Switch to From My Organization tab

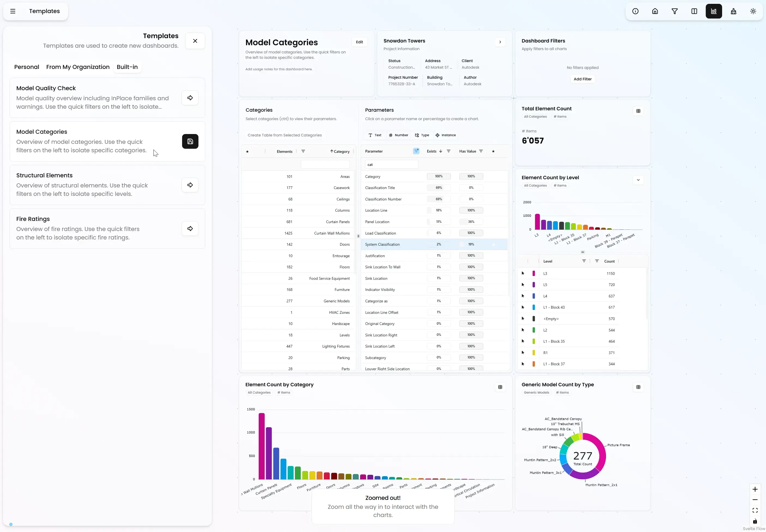(78, 67)
